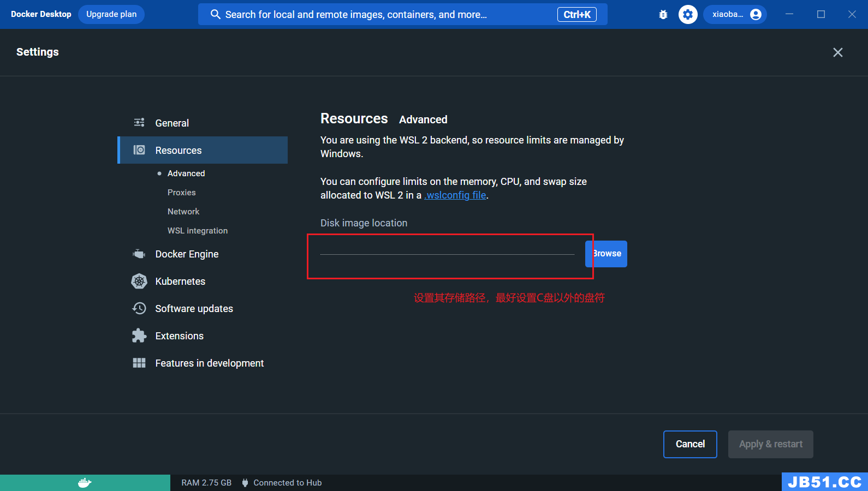The width and height of the screenshot is (868, 491).
Task: Select the Resources section
Action: [203, 150]
